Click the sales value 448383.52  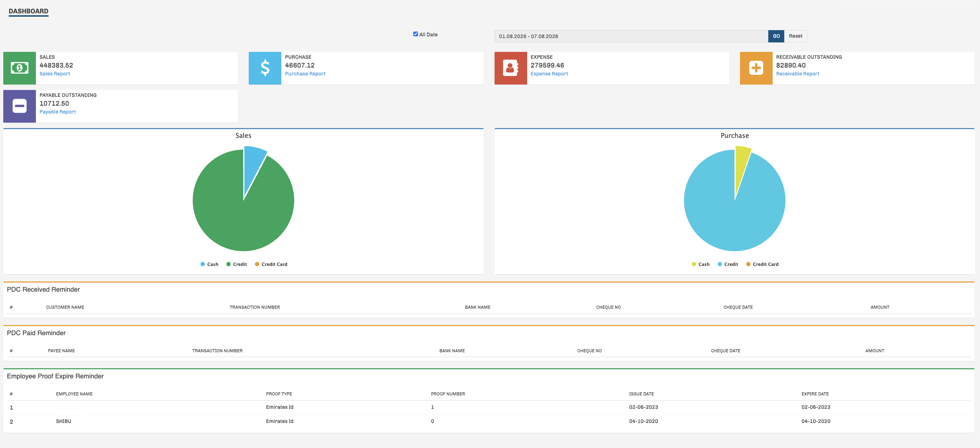[56, 65]
